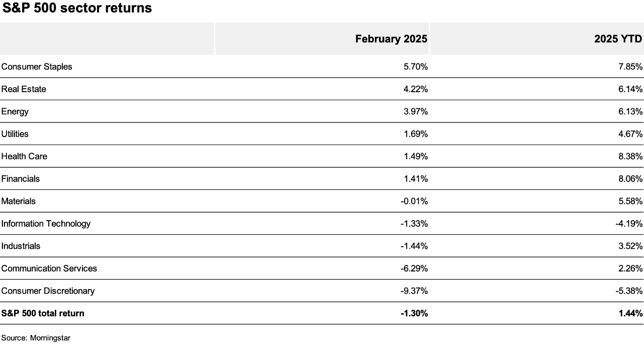This screenshot has height=344, width=644.
Task: Select Consumer Staples February value 5.70%
Action: (x=416, y=66)
